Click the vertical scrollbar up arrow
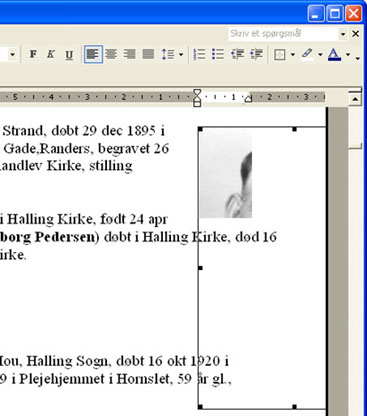 [x=355, y=99]
